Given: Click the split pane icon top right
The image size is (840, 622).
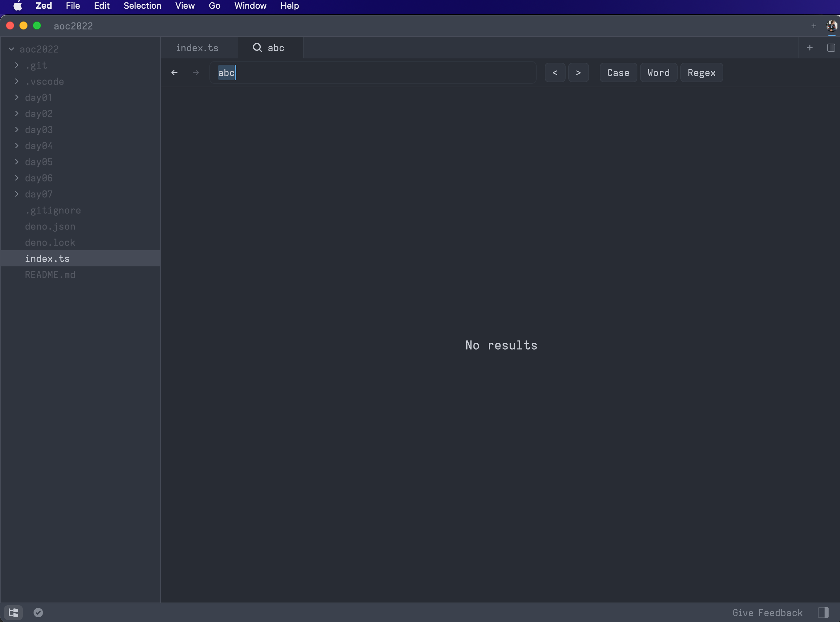Looking at the screenshot, I should [831, 48].
